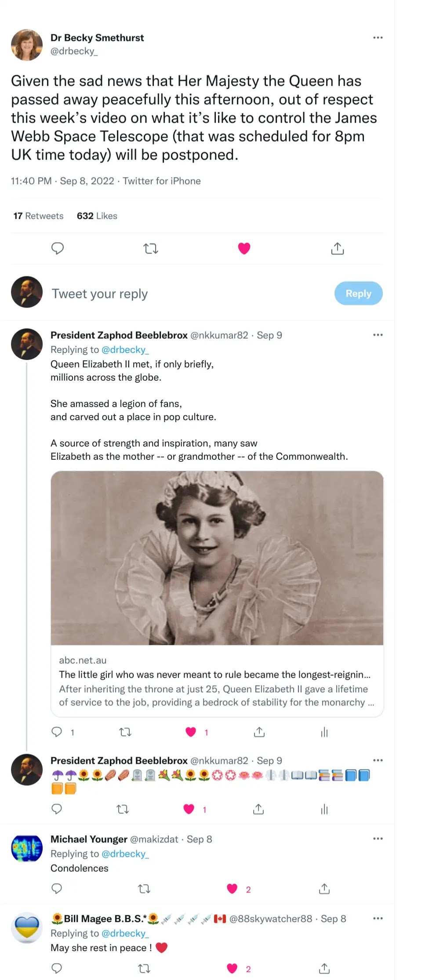Unlike the main tweet with pink heart
This screenshot has width=425, height=980.
click(244, 248)
